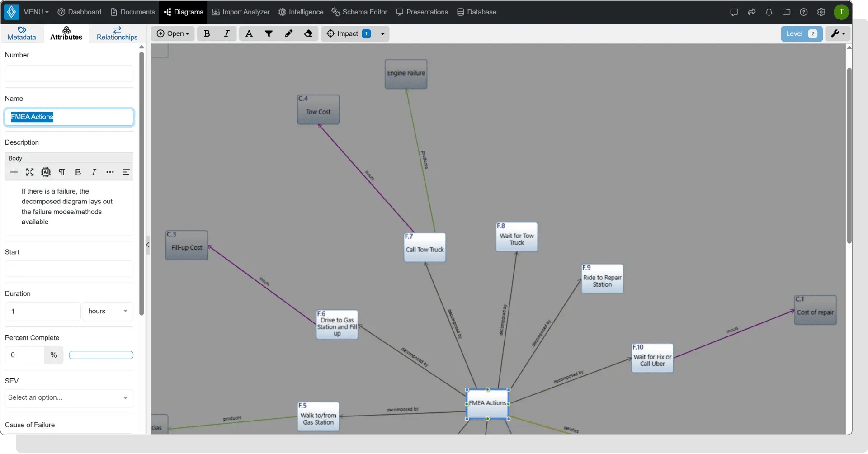Open Presentations
The width and height of the screenshot is (868, 454).
pos(422,12)
